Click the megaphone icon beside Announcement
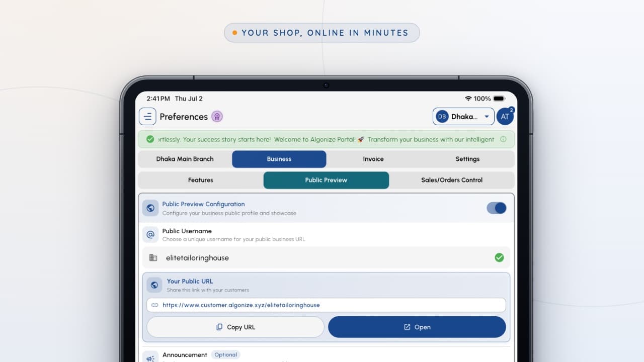The image size is (644, 362). click(150, 358)
